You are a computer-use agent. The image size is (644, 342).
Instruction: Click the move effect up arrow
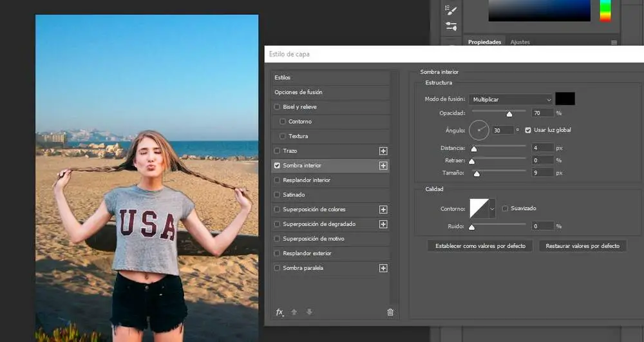click(x=294, y=312)
